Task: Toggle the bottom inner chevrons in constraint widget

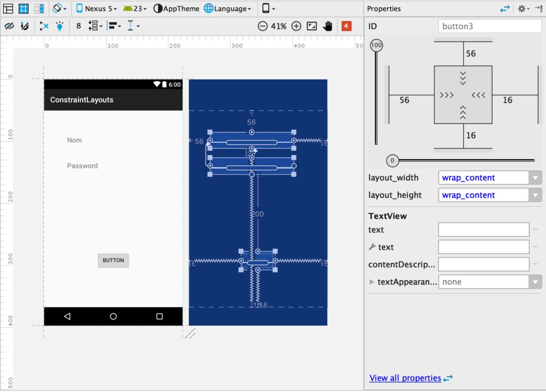Action: [463, 112]
